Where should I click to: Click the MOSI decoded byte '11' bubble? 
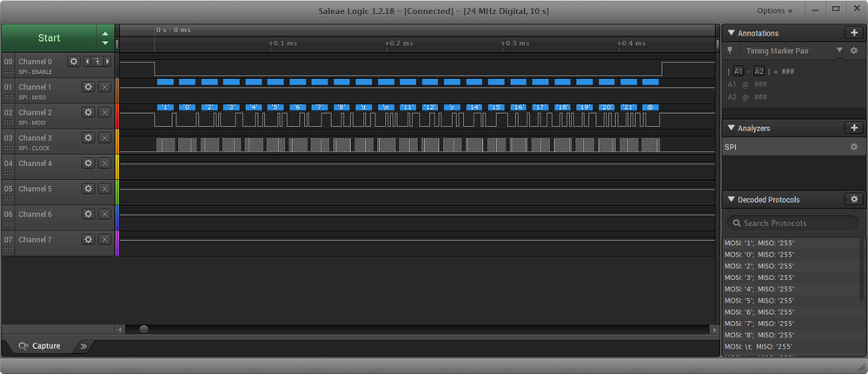coord(408,107)
